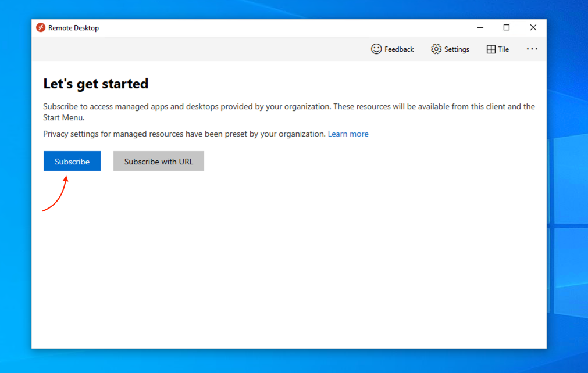Click the "Privacy settings for managed resources" sentence
The image size is (588, 373).
184,134
